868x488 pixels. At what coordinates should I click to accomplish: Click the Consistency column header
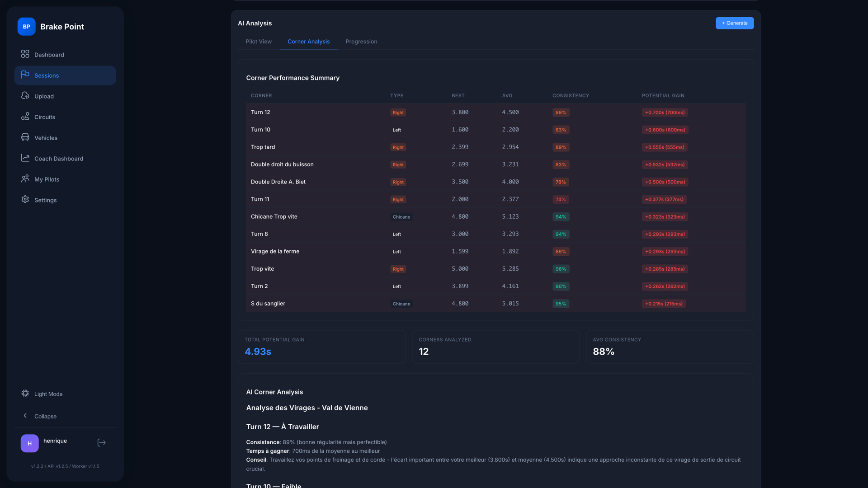click(x=571, y=96)
